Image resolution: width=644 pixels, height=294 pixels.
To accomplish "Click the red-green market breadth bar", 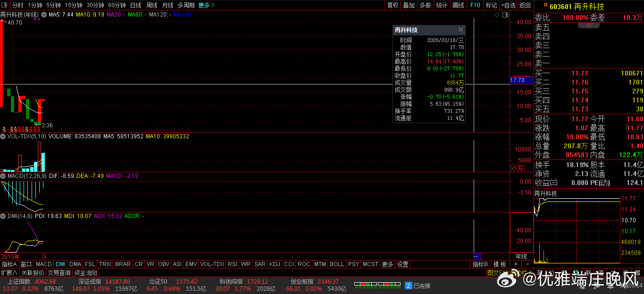I will [x=378, y=286].
